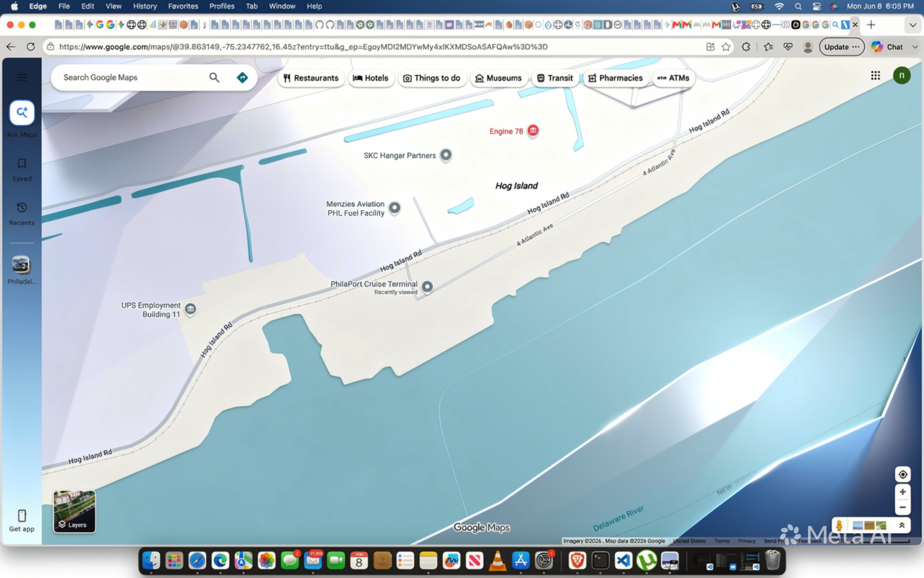The height and width of the screenshot is (578, 924).
Task: Select Menzies Aviation PHL Fuel Facility pin
Action: point(394,208)
